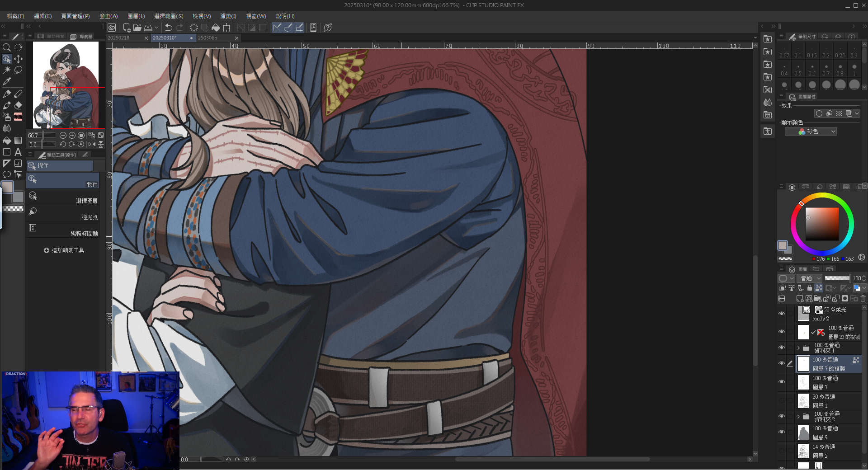The width and height of the screenshot is (868, 470).
Task: Open the 濾鏡(I) menu
Action: click(228, 16)
